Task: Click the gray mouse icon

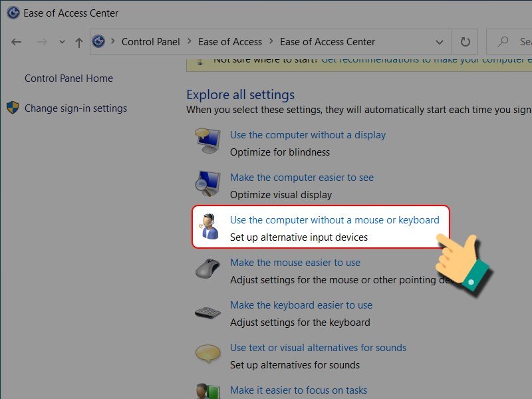Action: tap(206, 269)
